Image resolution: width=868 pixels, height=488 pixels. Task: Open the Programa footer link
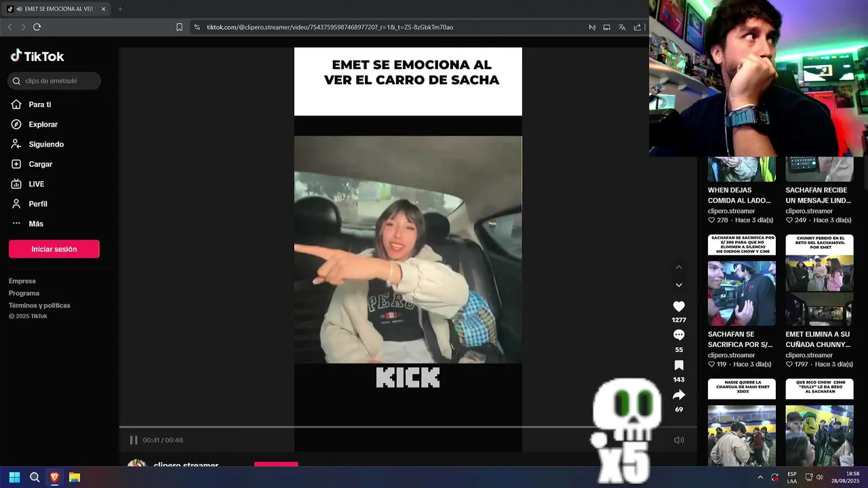[x=24, y=293]
